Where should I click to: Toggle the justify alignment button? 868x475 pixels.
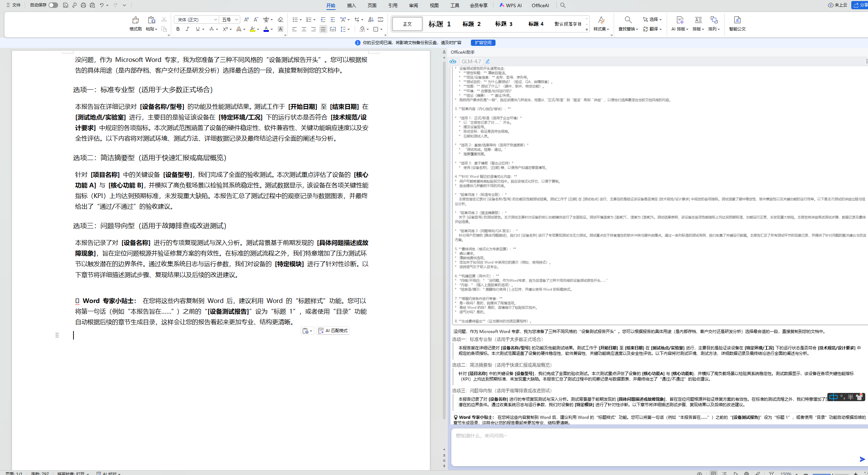tap(323, 29)
